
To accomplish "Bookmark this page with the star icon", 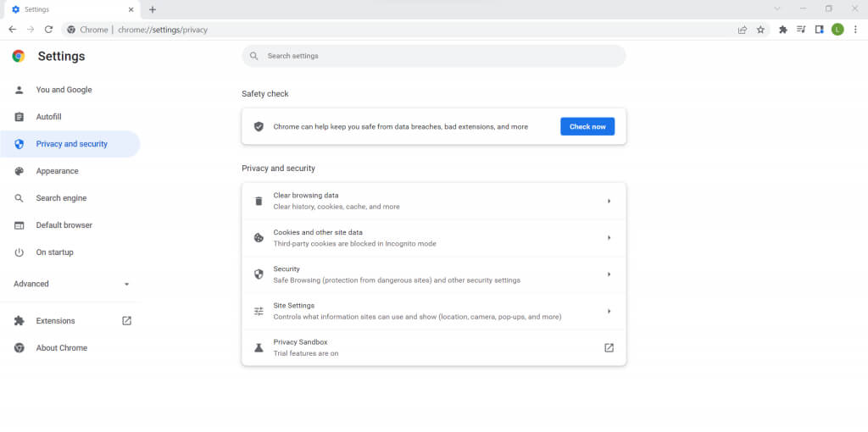I will click(x=760, y=30).
